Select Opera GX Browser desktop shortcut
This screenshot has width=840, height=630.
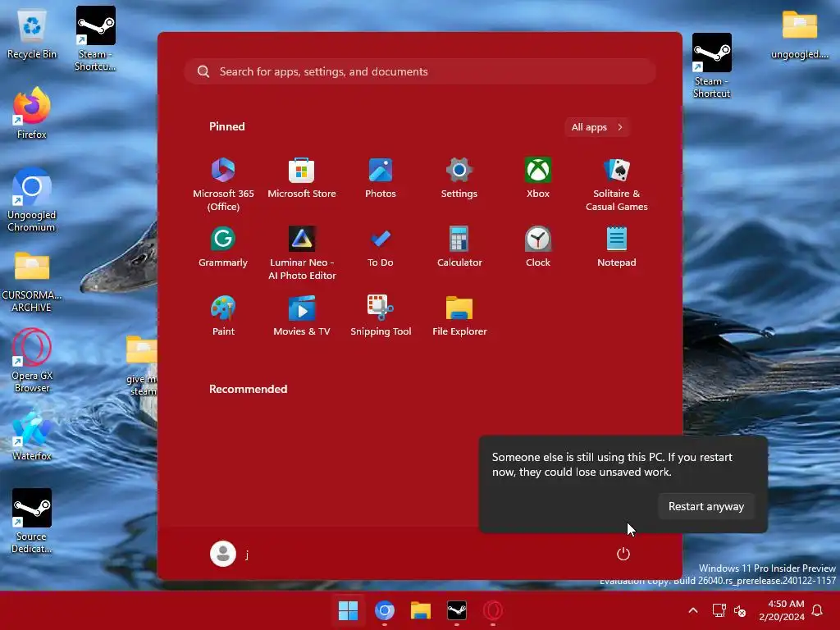tap(32, 361)
